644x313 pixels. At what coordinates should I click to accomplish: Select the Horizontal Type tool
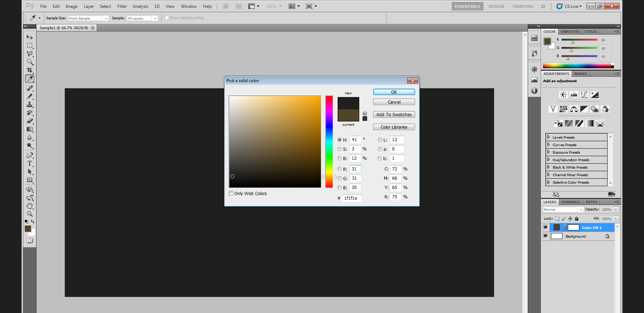point(30,163)
